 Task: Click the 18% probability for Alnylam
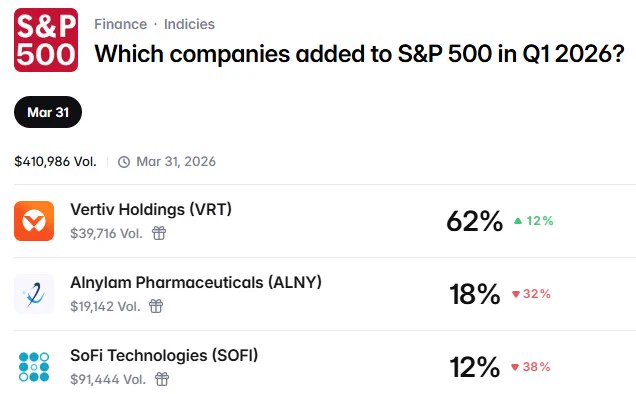[x=475, y=294]
